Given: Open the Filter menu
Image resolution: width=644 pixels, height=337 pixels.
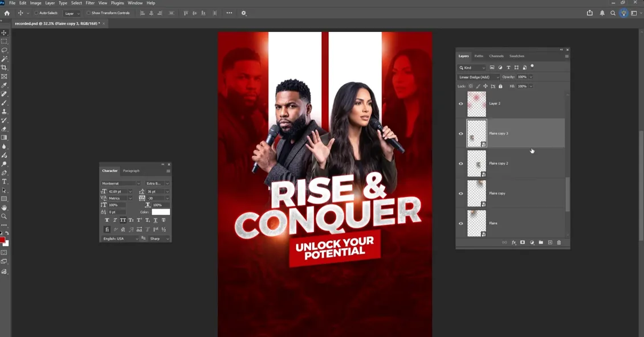Looking at the screenshot, I should 90,3.
